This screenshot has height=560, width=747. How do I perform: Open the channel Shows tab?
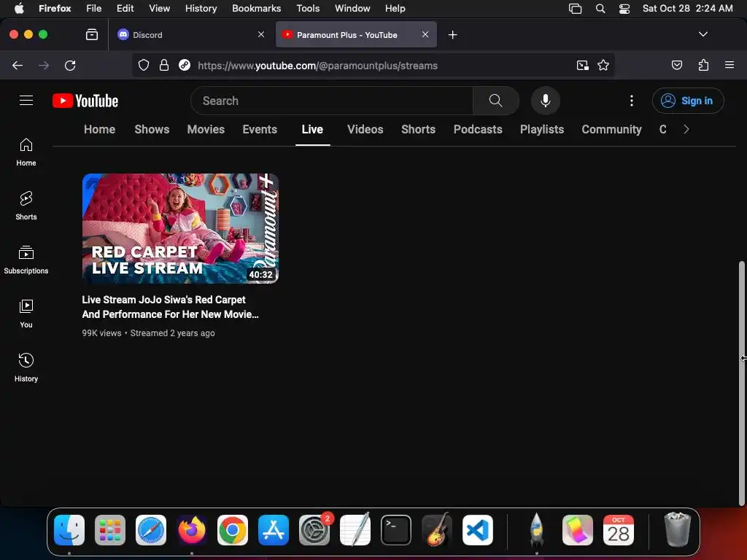tap(152, 129)
